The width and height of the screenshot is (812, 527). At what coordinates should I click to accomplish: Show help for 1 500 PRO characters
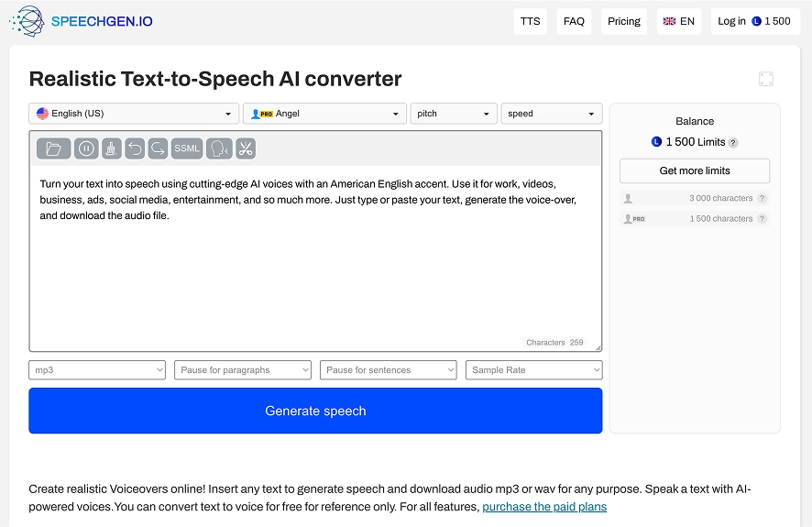762,219
